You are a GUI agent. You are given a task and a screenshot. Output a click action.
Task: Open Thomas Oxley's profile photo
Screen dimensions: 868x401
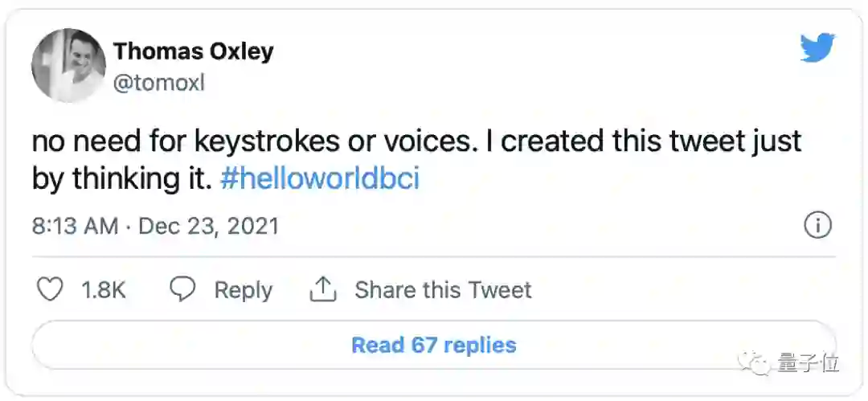tap(68, 65)
